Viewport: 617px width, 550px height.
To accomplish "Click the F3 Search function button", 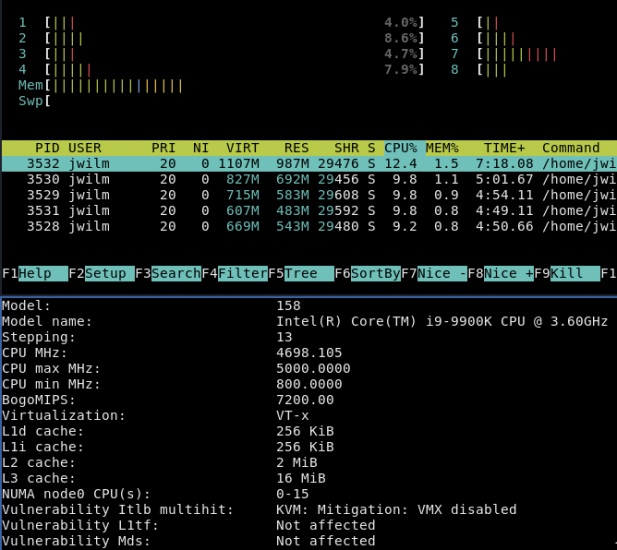I will coord(175,273).
